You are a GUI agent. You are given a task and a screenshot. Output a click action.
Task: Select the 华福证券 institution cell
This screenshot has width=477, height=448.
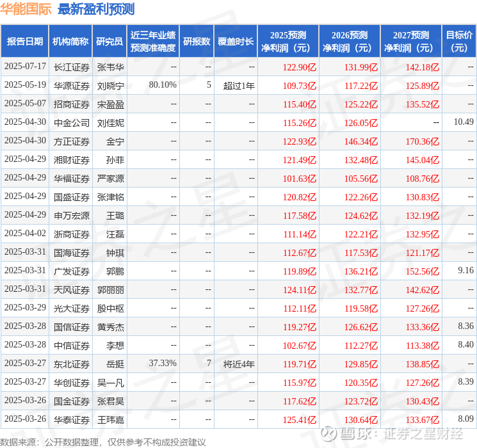(x=72, y=179)
